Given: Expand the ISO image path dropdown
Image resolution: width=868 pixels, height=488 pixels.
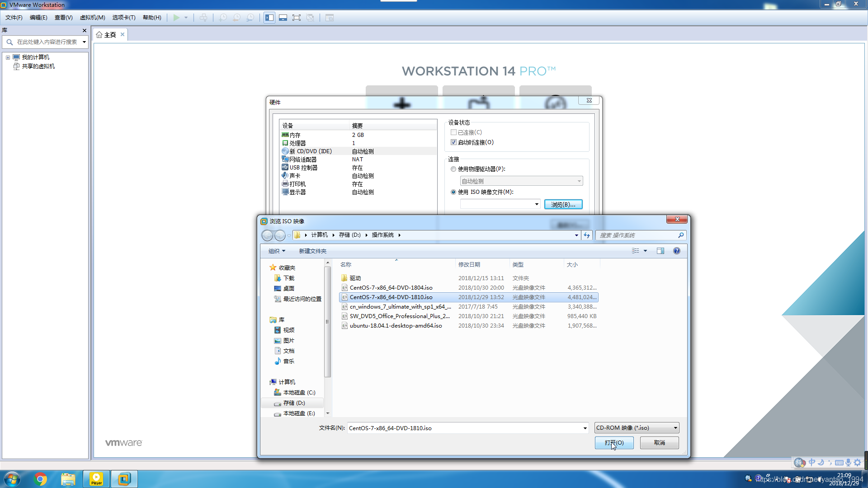Looking at the screenshot, I should tap(535, 204).
